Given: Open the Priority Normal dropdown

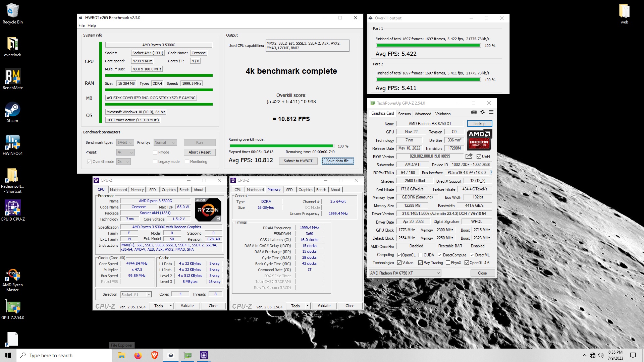Looking at the screenshot, I should (x=165, y=142).
